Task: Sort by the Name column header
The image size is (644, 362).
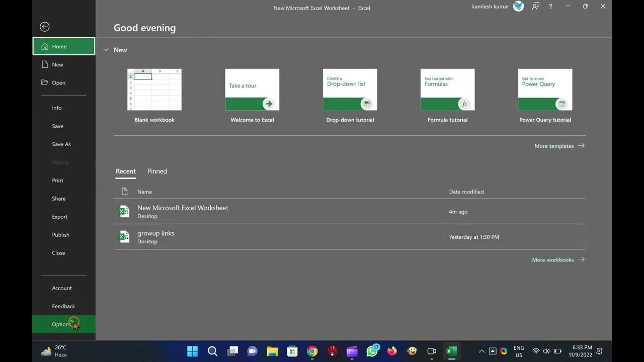Action: (x=144, y=192)
